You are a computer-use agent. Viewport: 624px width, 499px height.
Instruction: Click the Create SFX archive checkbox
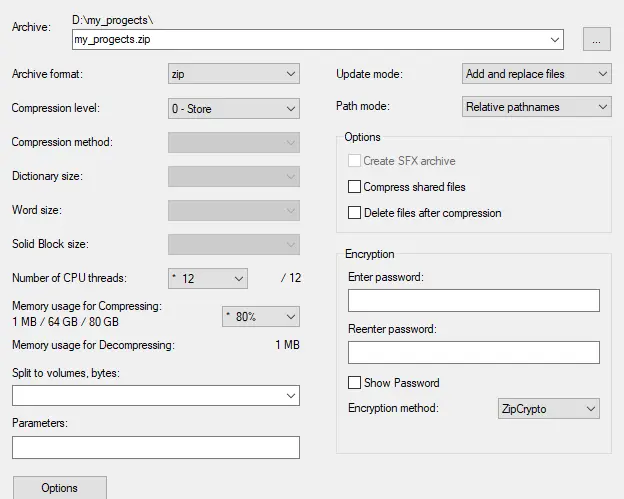click(354, 161)
